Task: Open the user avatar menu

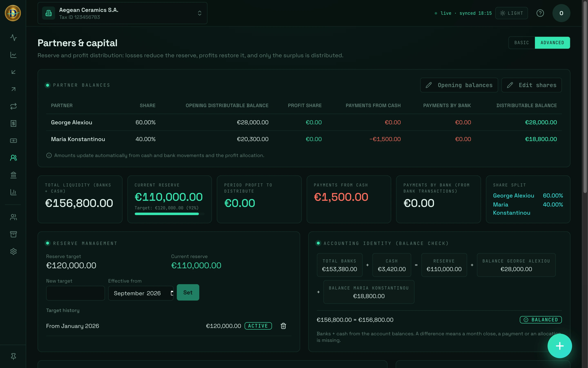Action: [561, 13]
